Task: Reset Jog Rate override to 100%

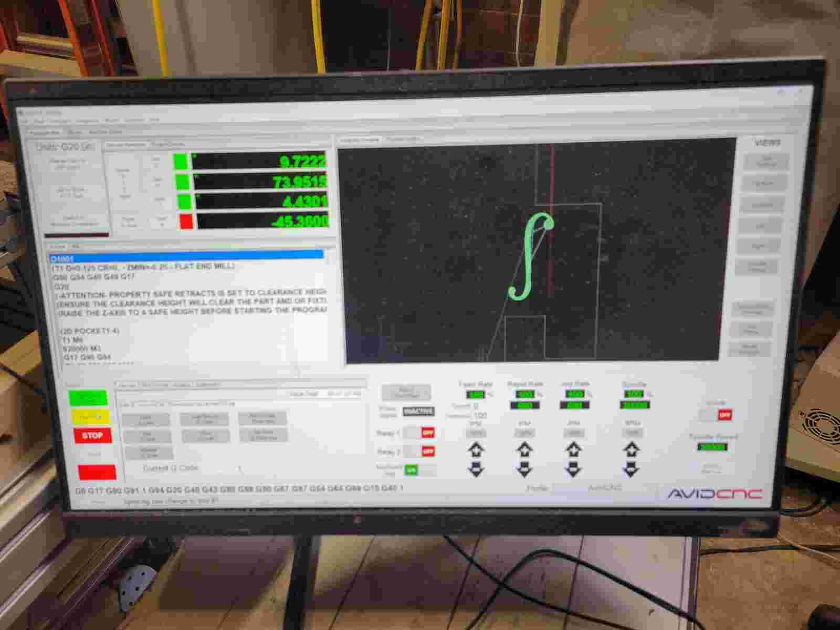Action: coord(574,434)
